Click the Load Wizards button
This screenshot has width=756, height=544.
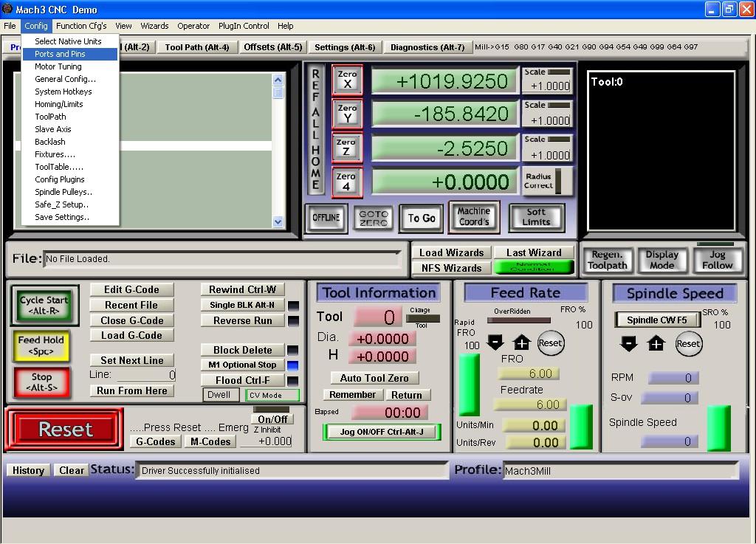click(x=451, y=252)
